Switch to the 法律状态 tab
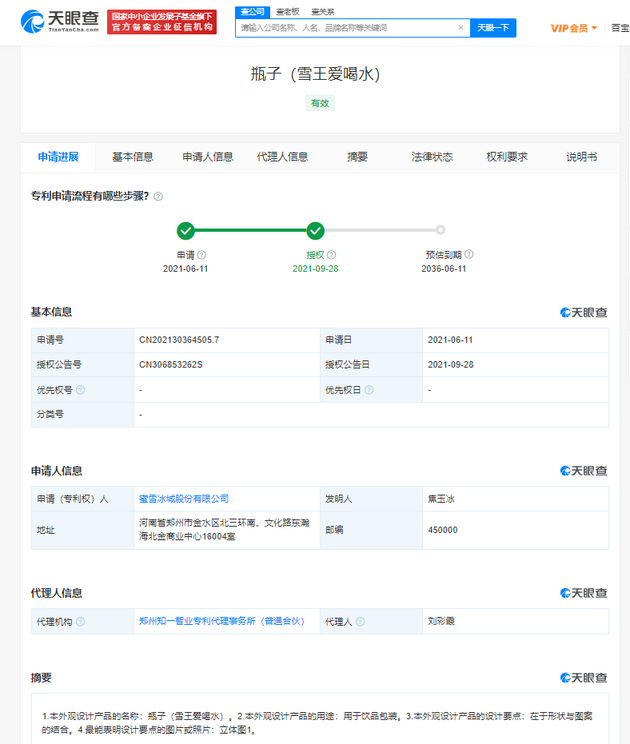Image resolution: width=630 pixels, height=744 pixels. coord(432,157)
